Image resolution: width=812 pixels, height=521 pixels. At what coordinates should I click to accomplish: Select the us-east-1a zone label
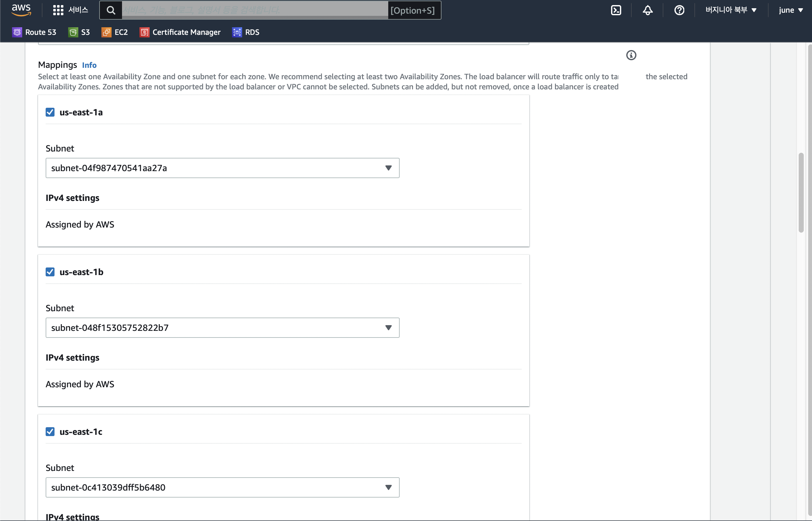(81, 112)
